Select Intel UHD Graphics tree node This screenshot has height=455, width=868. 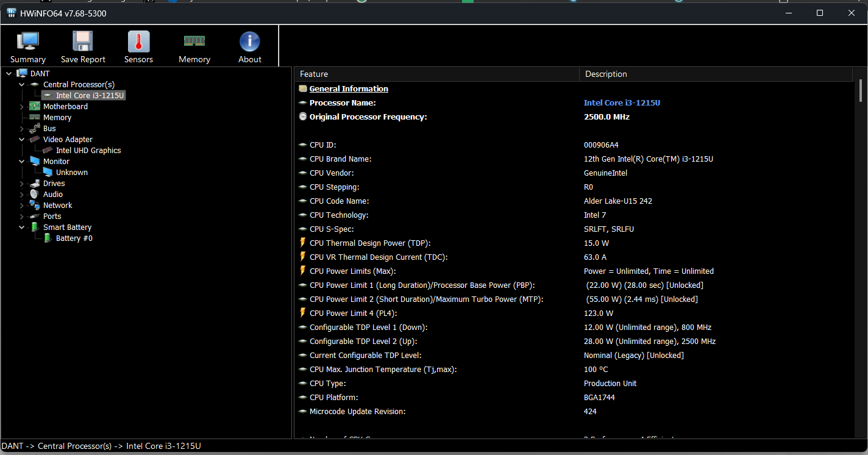(x=88, y=151)
